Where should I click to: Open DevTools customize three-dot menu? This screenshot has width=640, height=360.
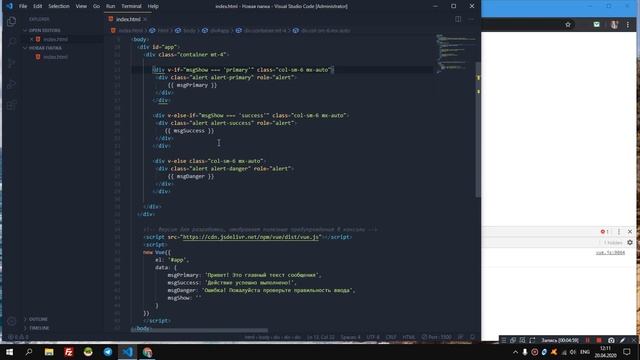coord(619,231)
